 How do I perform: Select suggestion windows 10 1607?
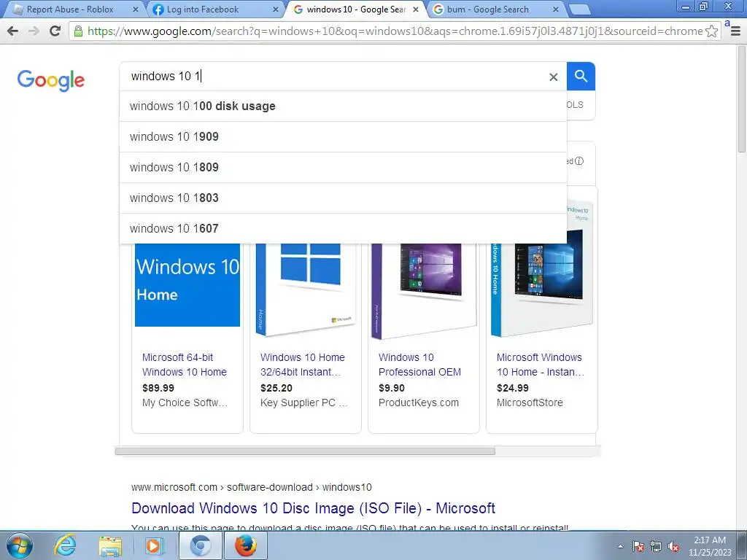pyautogui.click(x=343, y=228)
